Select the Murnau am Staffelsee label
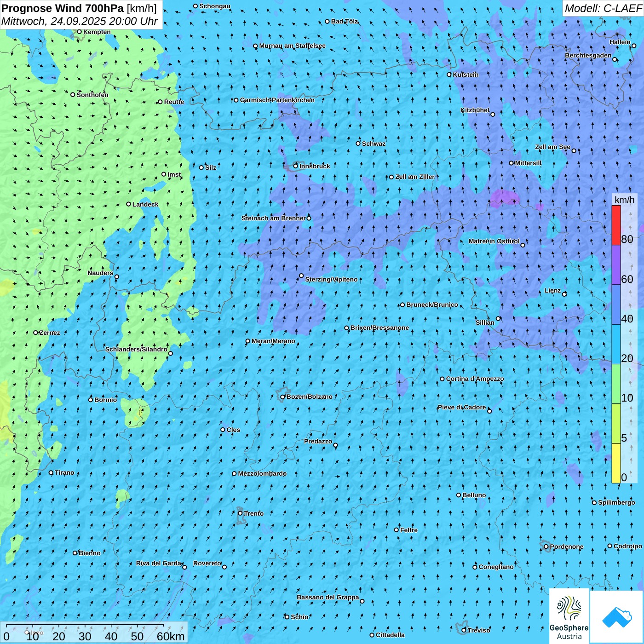The height and width of the screenshot is (644, 644). [x=292, y=46]
